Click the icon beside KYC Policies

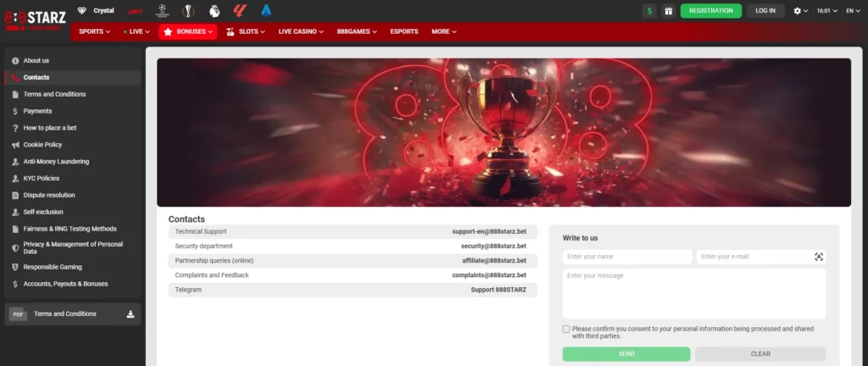click(x=15, y=179)
